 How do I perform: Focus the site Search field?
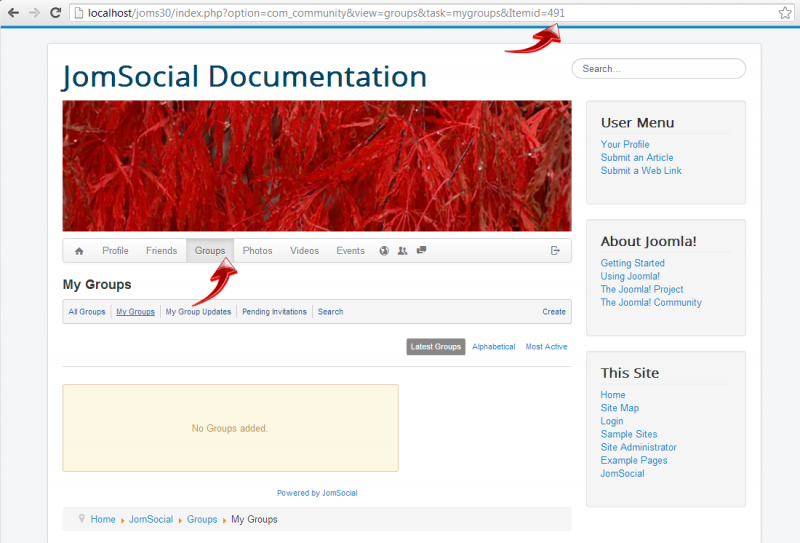[x=659, y=68]
